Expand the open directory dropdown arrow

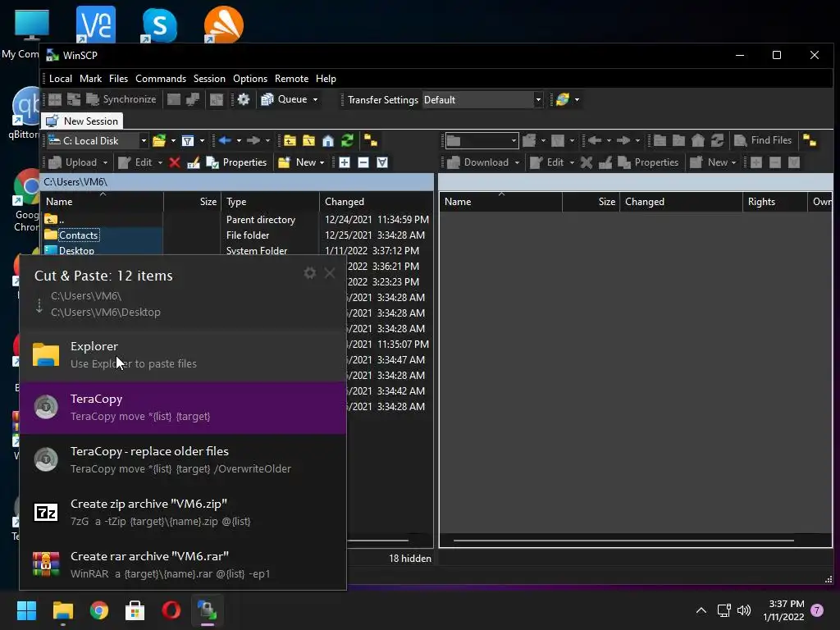click(x=173, y=141)
